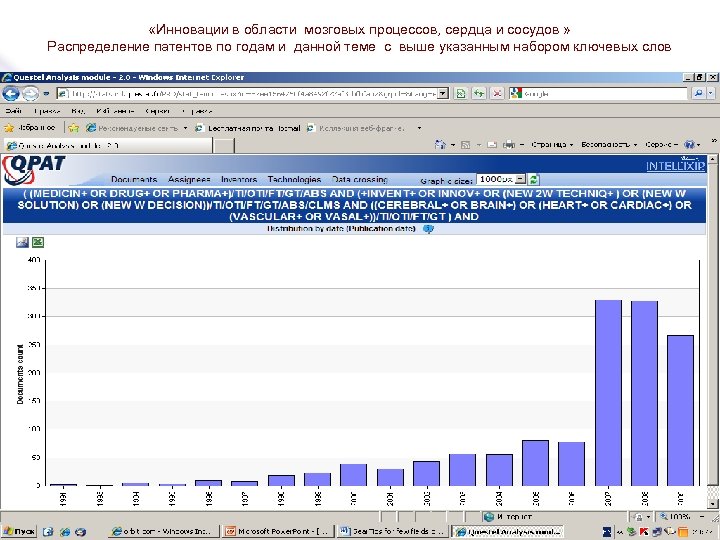The image size is (720, 540).
Task: Open the Вид menu
Action: click(x=78, y=111)
